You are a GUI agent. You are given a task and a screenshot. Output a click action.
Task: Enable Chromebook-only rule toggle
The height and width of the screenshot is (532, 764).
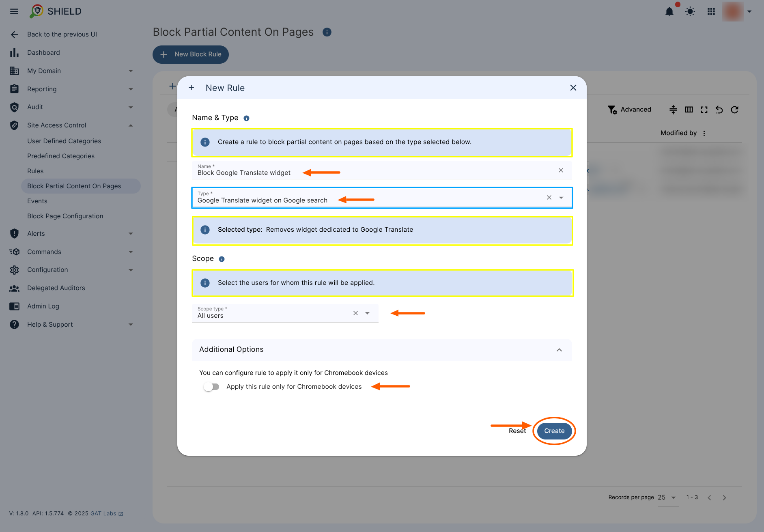pos(211,387)
